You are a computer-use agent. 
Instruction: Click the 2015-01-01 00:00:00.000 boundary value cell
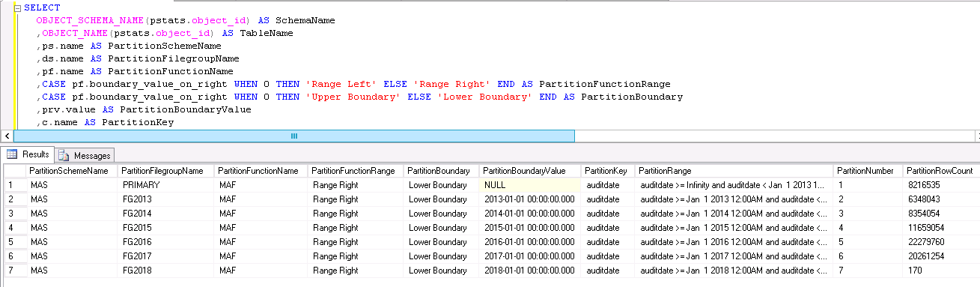click(530, 227)
